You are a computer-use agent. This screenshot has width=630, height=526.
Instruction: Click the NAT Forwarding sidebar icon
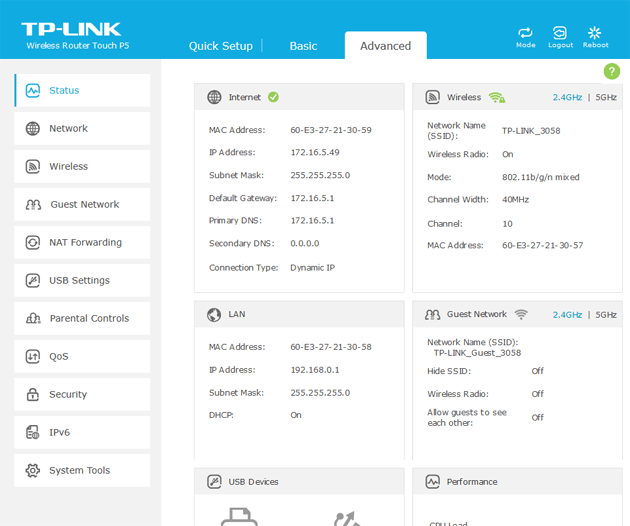click(33, 242)
